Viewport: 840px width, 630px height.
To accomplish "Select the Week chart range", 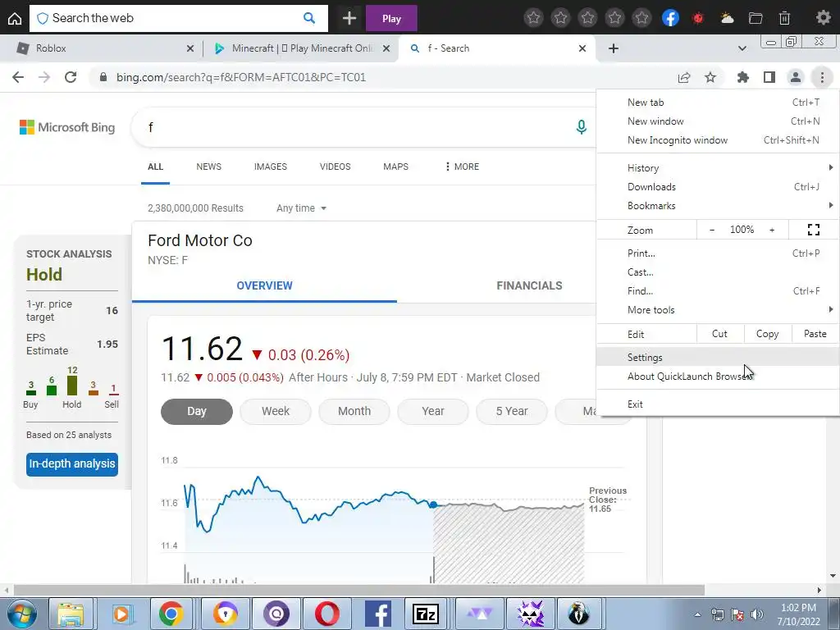I will (276, 411).
